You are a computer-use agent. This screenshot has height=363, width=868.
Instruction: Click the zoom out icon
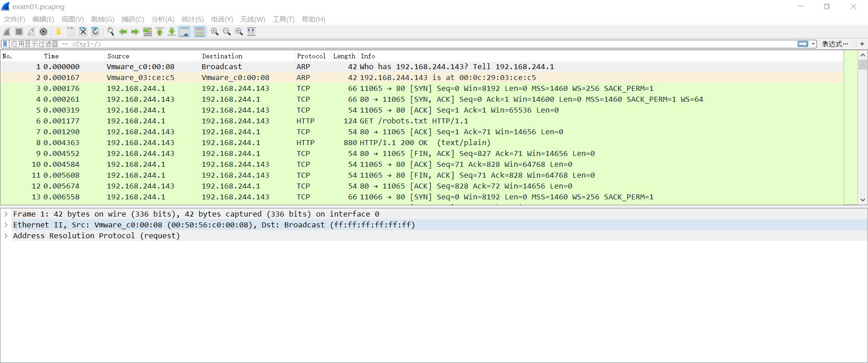point(227,32)
